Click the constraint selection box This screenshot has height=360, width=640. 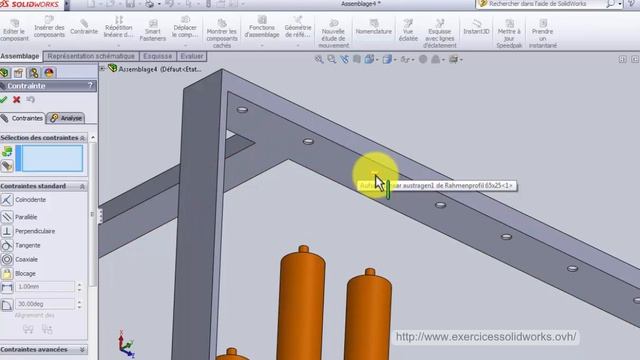click(x=49, y=158)
